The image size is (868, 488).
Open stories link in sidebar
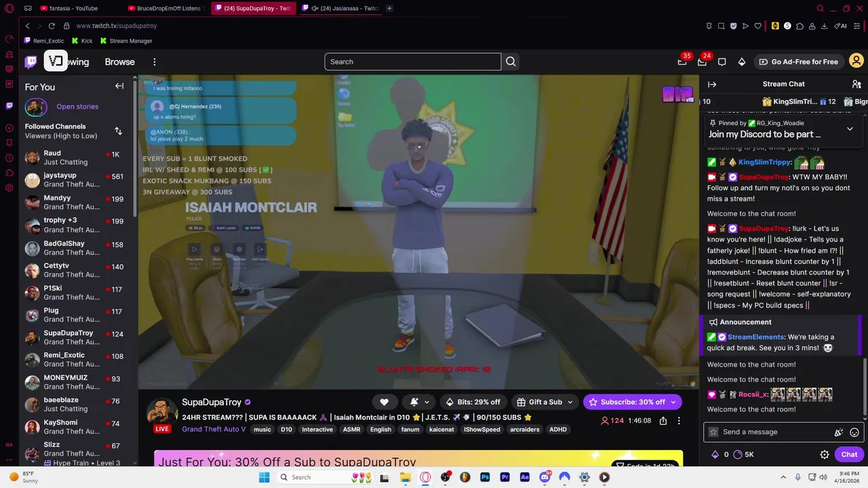pyautogui.click(x=77, y=106)
